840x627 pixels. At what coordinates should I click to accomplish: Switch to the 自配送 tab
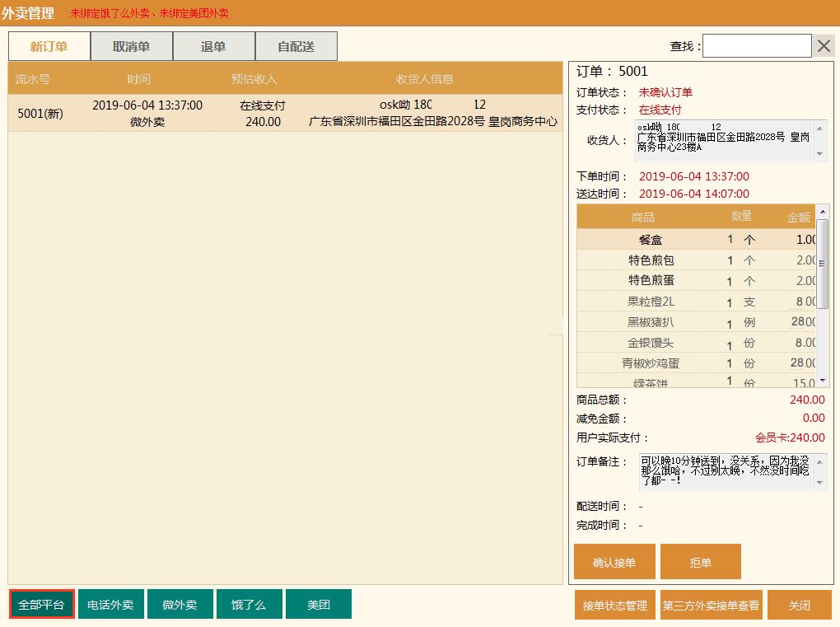pyautogui.click(x=296, y=47)
